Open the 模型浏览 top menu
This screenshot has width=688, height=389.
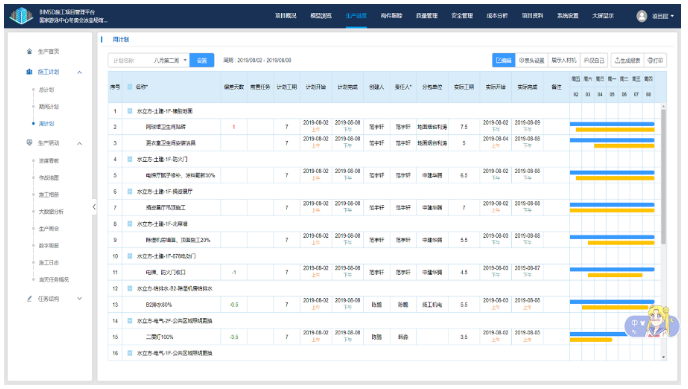(x=321, y=16)
